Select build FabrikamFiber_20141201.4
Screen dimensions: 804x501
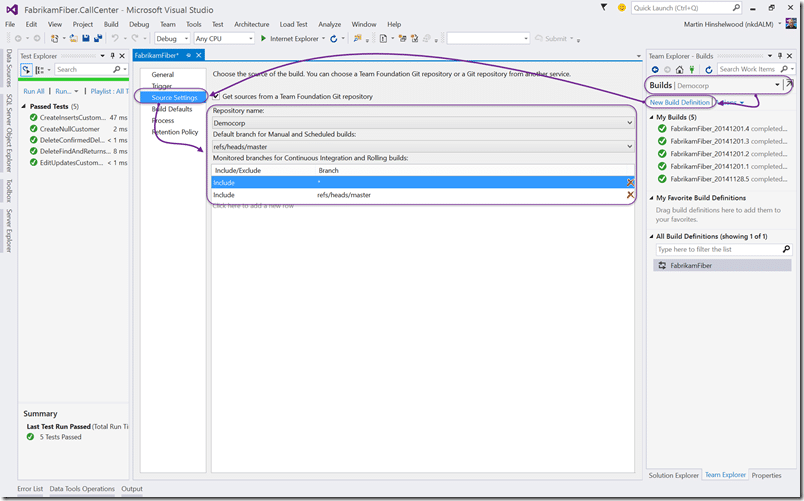coord(722,129)
